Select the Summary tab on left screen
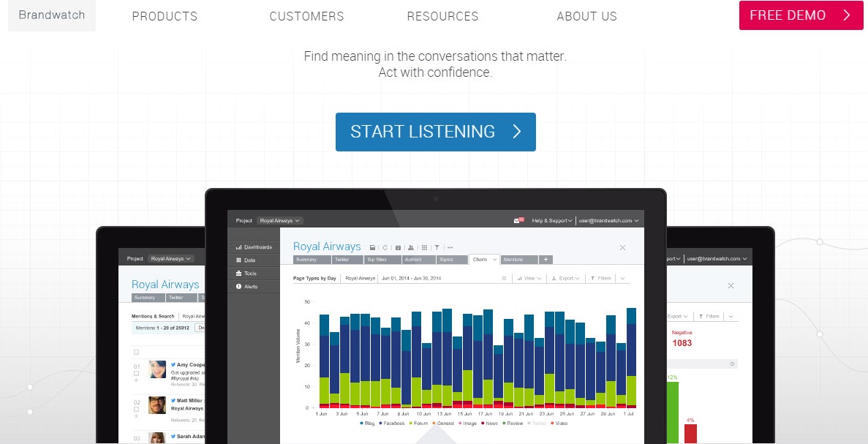This screenshot has height=444, width=868. [148, 298]
